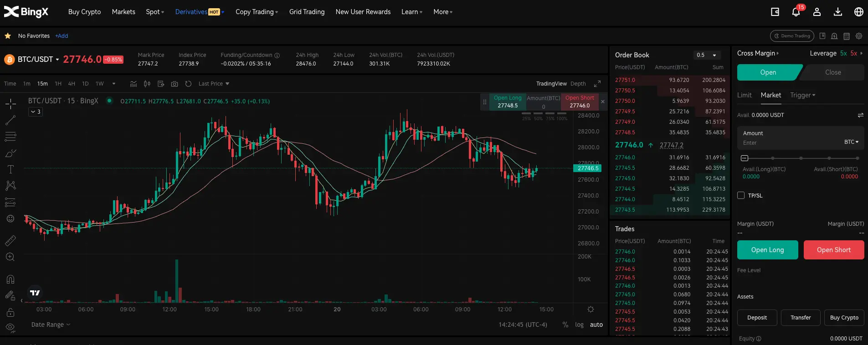The height and width of the screenshot is (345, 868).
Task: Open the Last Price dropdown
Action: click(x=214, y=84)
